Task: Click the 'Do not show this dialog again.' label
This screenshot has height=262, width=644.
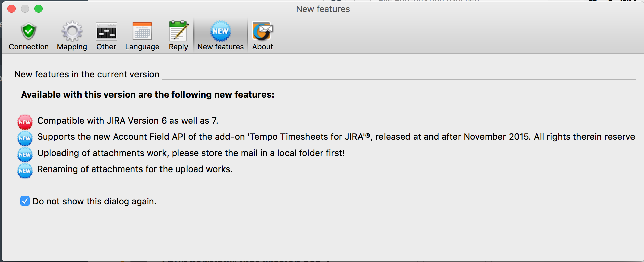Action: [x=94, y=201]
